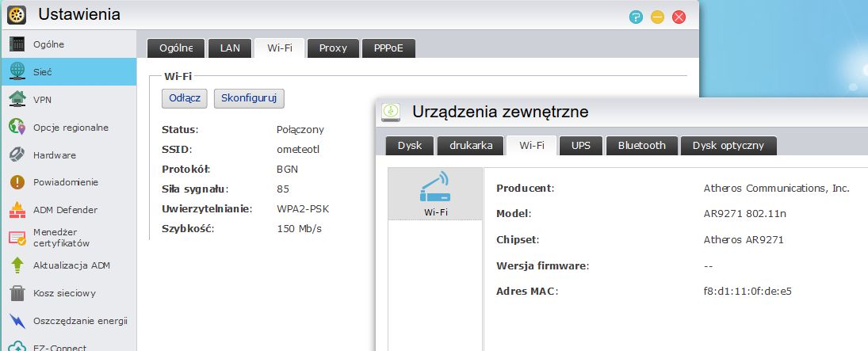Click Atheros Communications, Inc. producer value

point(776,189)
